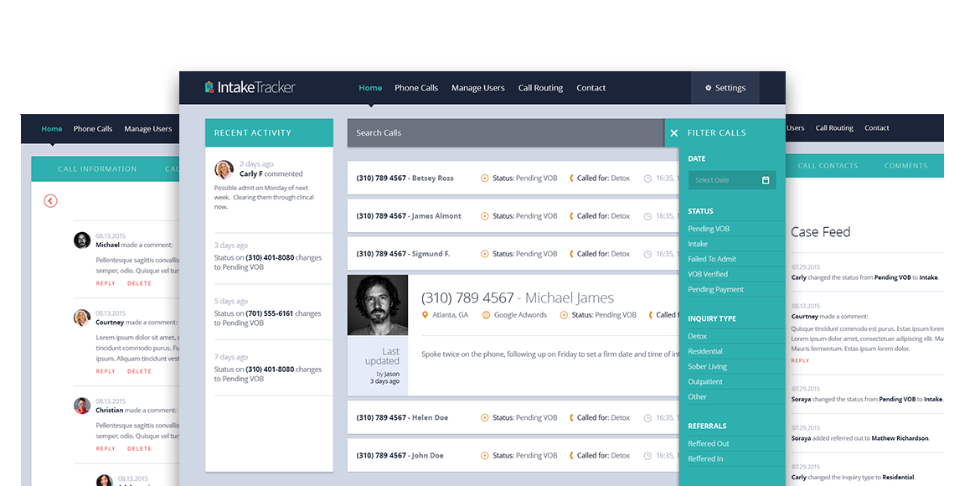Click inside the Search Calls field
This screenshot has width=980, height=486.
click(503, 132)
